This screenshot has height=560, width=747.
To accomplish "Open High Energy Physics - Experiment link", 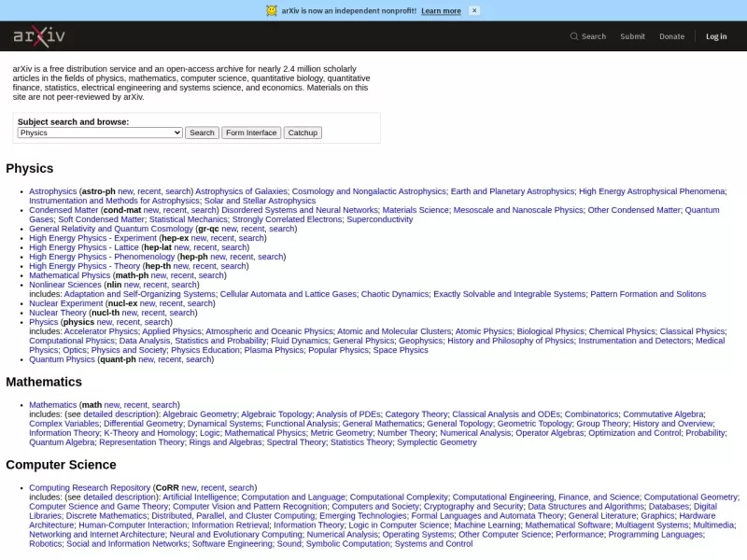I will coord(92,238).
